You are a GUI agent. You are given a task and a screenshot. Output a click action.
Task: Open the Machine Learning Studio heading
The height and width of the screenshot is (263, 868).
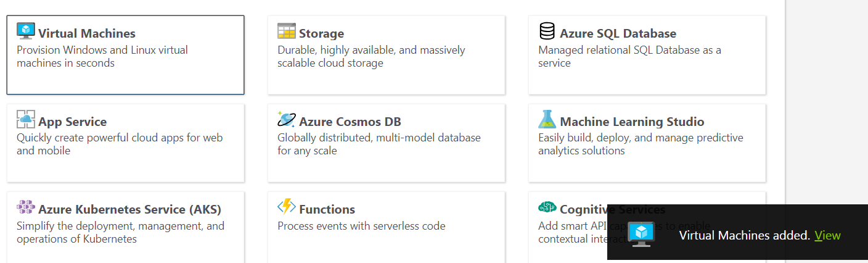632,122
